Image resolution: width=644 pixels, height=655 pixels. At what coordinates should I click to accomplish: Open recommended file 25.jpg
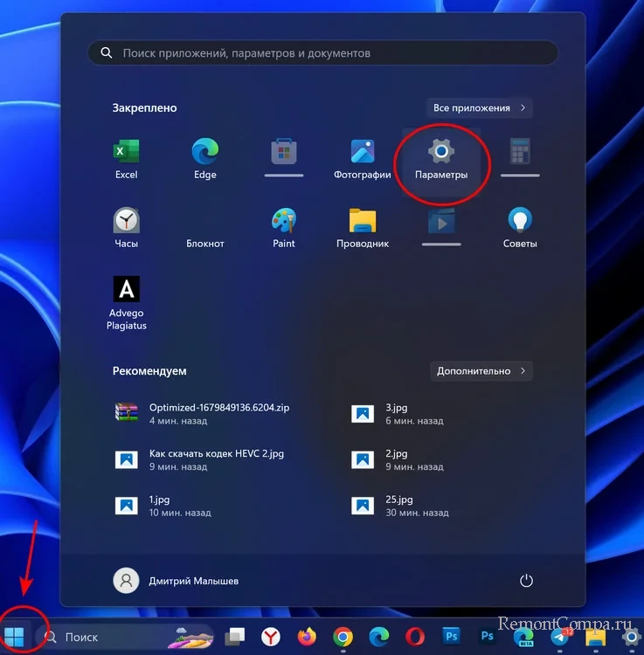point(400,506)
